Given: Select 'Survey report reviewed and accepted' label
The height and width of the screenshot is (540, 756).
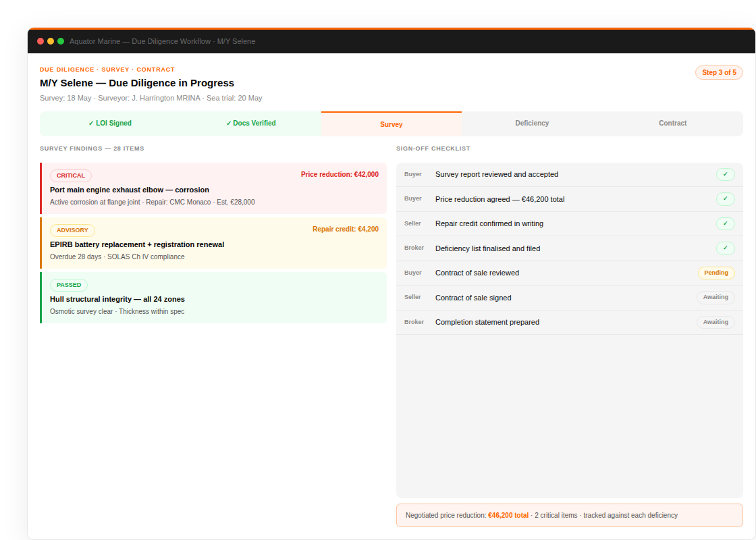Looking at the screenshot, I should 497,175.
